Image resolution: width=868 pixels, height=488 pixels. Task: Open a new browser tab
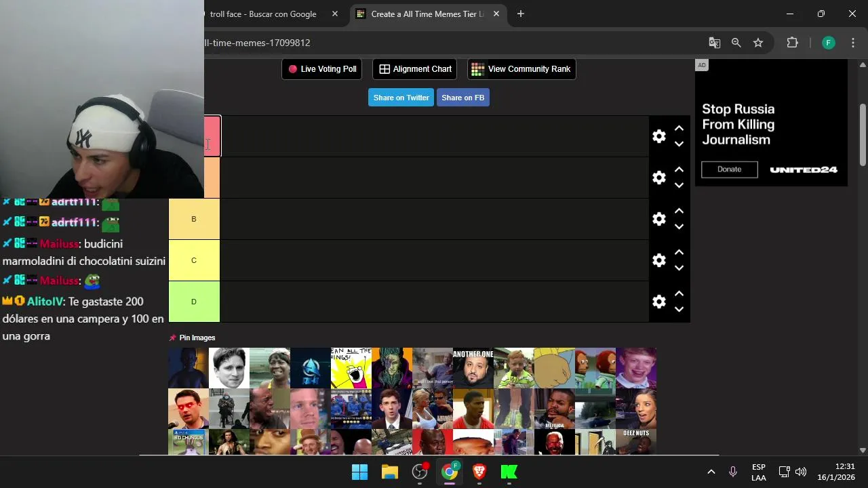[x=521, y=14]
